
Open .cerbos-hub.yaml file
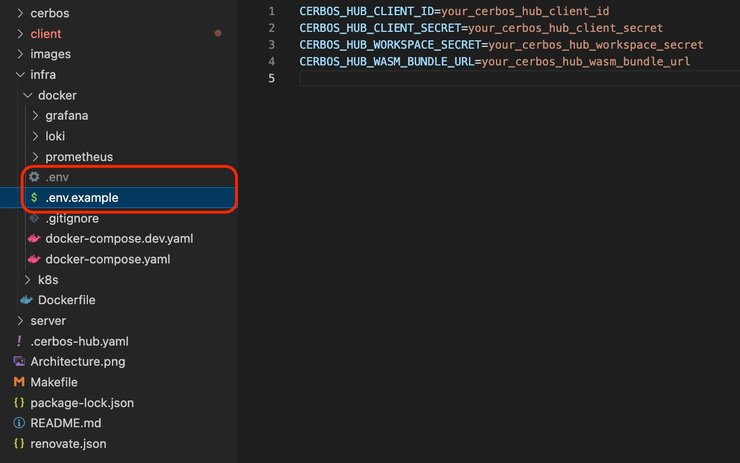pyautogui.click(x=79, y=341)
